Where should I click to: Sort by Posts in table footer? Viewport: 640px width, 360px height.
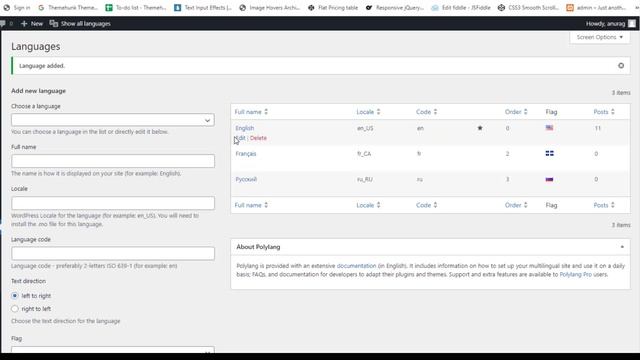click(604, 205)
